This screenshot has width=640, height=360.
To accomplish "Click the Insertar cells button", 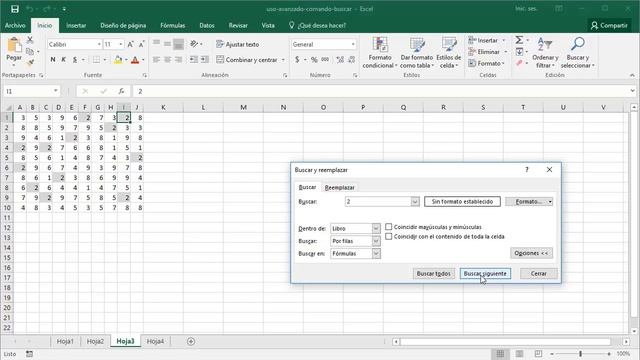I will pos(488,40).
